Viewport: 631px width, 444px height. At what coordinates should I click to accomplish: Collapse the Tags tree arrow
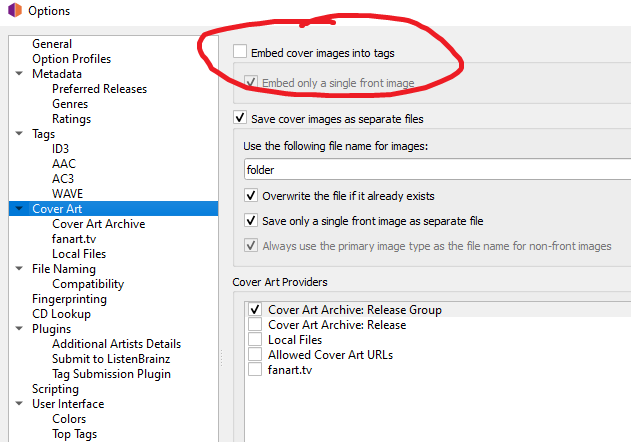pos(19,134)
